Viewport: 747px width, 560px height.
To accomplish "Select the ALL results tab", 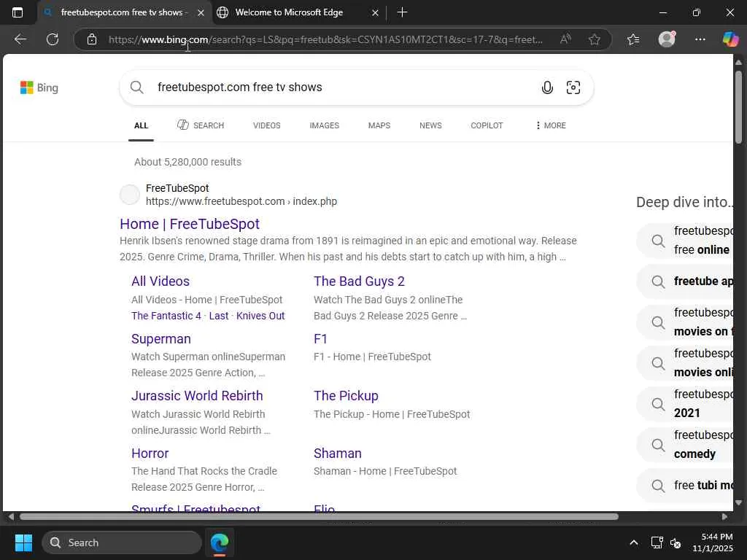I will tap(141, 125).
